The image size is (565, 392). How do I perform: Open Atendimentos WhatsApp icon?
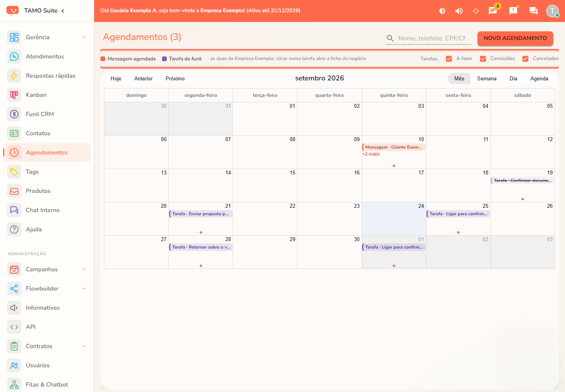tap(14, 56)
